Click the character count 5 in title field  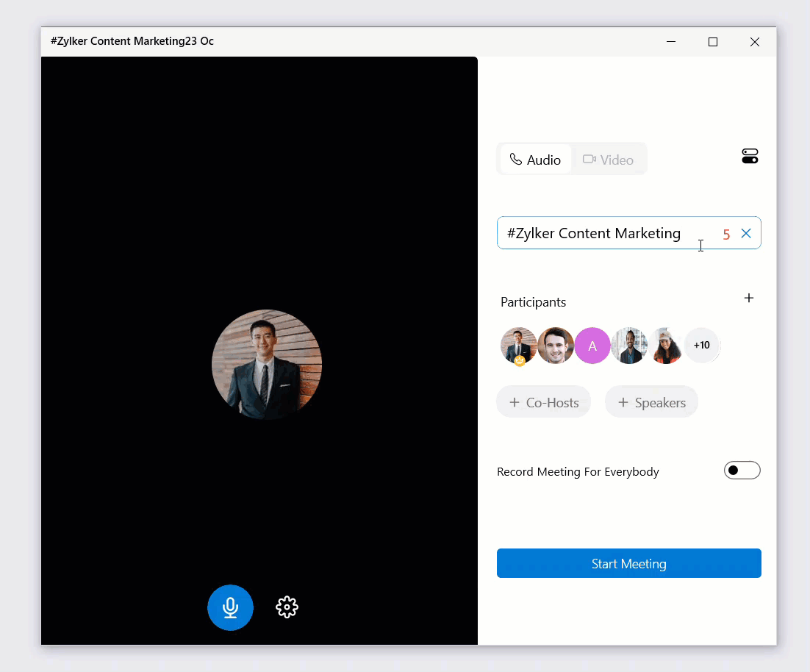726,235
